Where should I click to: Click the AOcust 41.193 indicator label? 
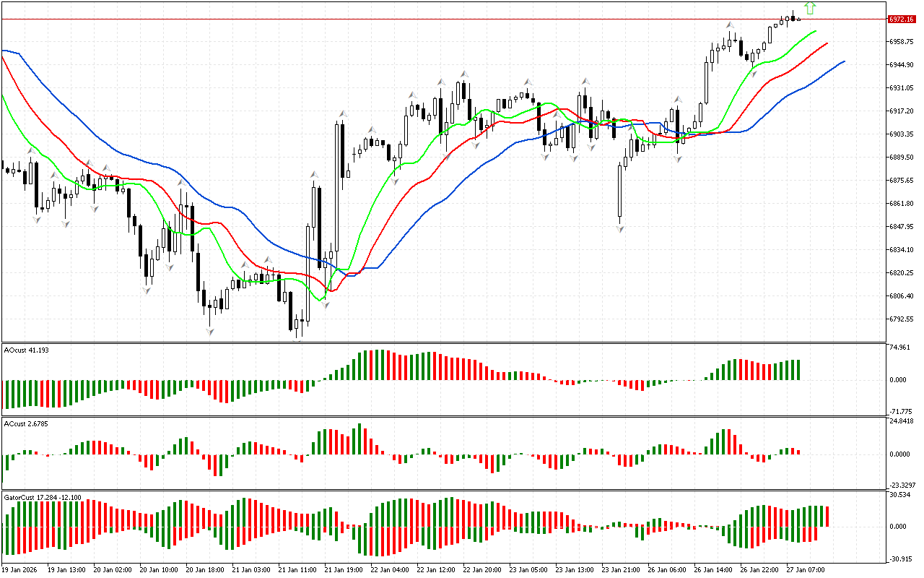click(x=26, y=350)
